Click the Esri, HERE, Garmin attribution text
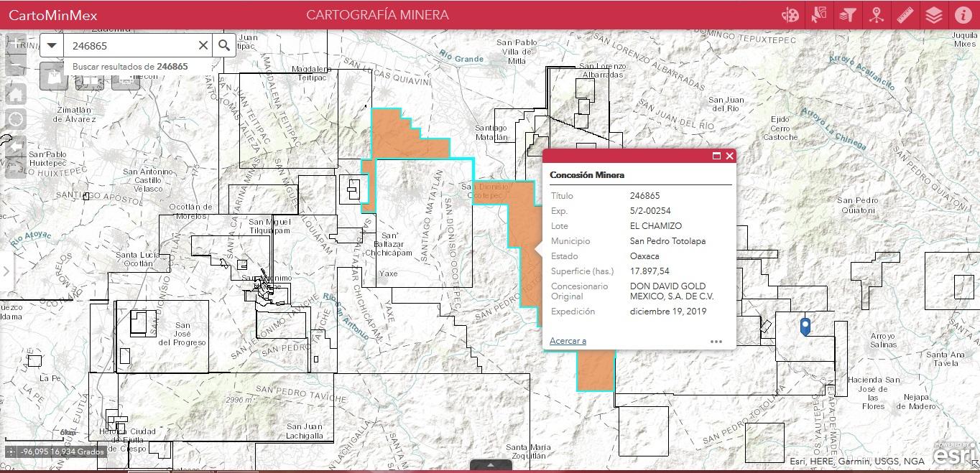Image resolution: width=980 pixels, height=473 pixels. tap(857, 462)
